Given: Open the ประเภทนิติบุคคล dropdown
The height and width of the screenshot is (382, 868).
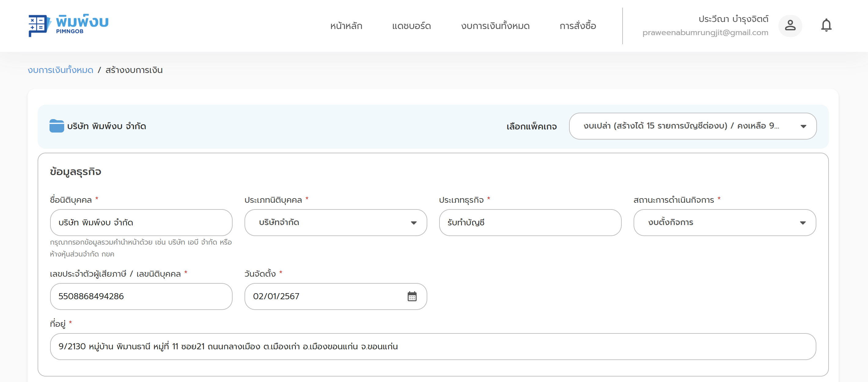Looking at the screenshot, I should [335, 223].
